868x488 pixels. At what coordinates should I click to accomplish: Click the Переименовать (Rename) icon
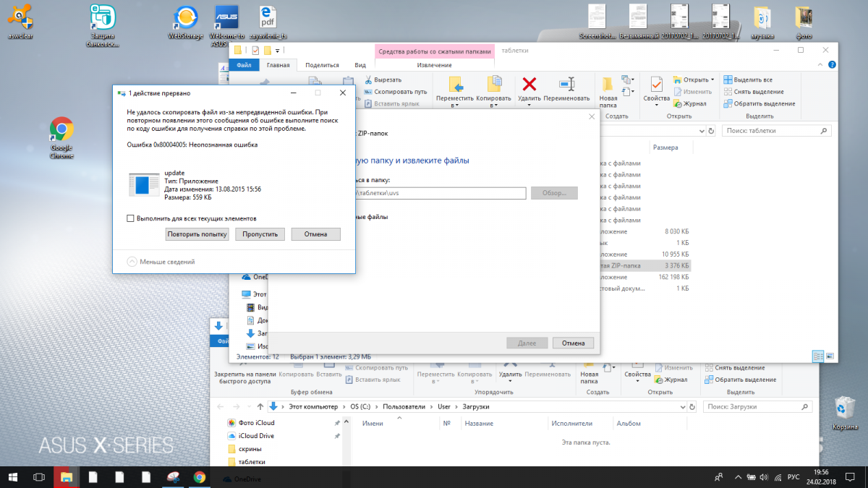566,85
